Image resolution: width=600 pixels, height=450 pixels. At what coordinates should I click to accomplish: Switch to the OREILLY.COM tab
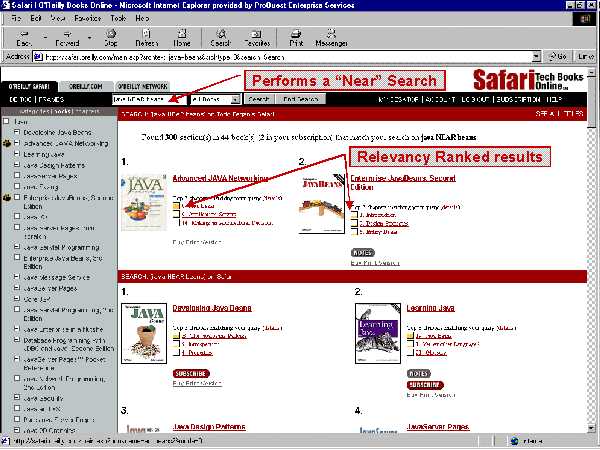tap(86, 86)
